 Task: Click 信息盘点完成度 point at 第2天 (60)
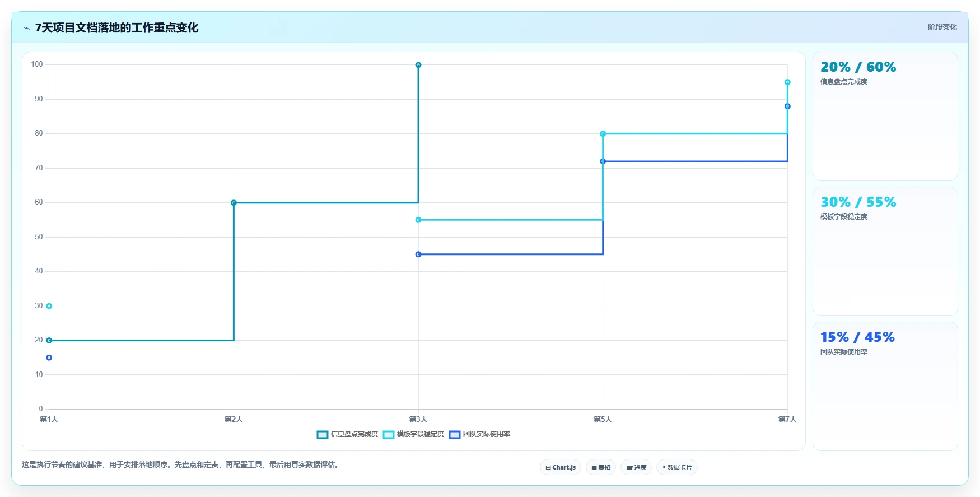(x=234, y=203)
